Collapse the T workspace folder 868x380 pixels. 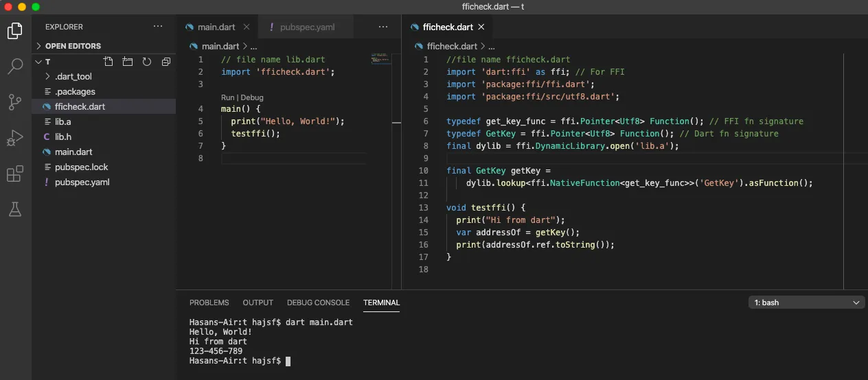(x=38, y=62)
